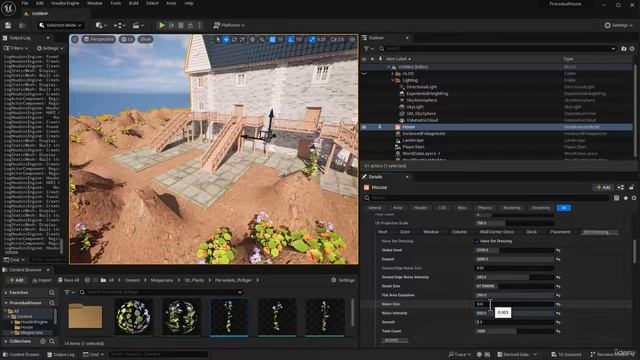The image size is (640, 360).
Task: Collapse the Lighting folder in Outliner
Action: pyautogui.click(x=393, y=80)
